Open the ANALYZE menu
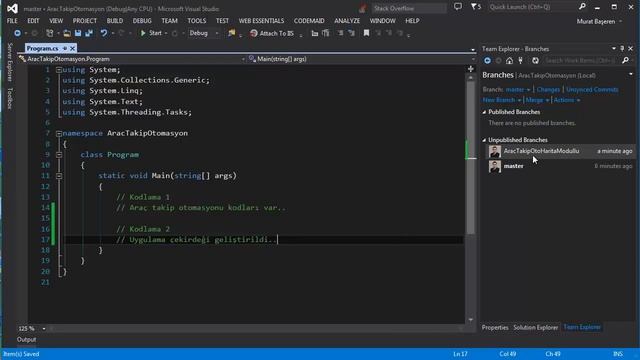Viewport: 640px width, 360px height. (347, 21)
